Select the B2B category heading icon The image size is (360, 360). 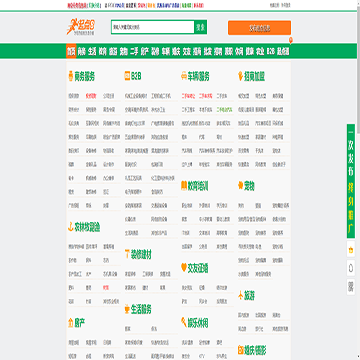127,76
